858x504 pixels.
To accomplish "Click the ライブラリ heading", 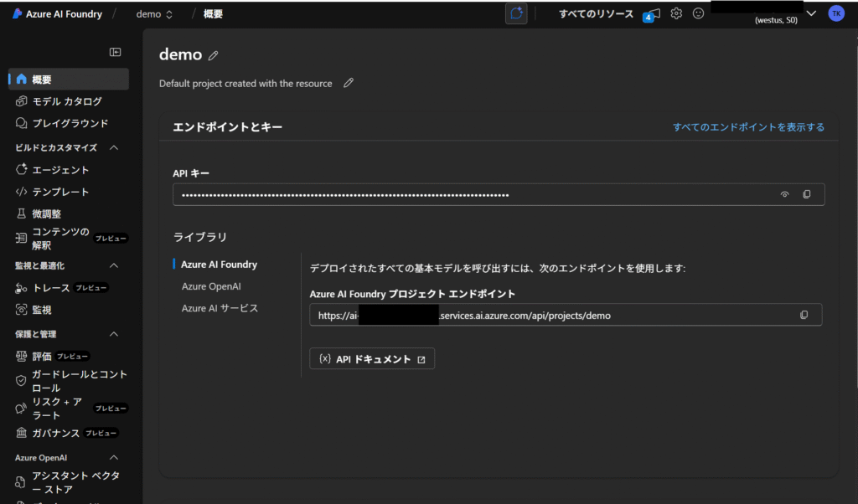I will point(199,237).
